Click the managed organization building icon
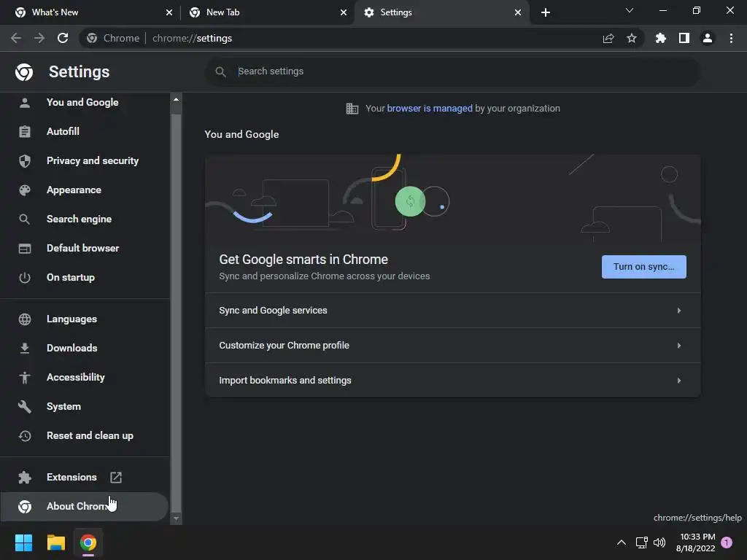This screenshot has height=560, width=747. click(352, 109)
